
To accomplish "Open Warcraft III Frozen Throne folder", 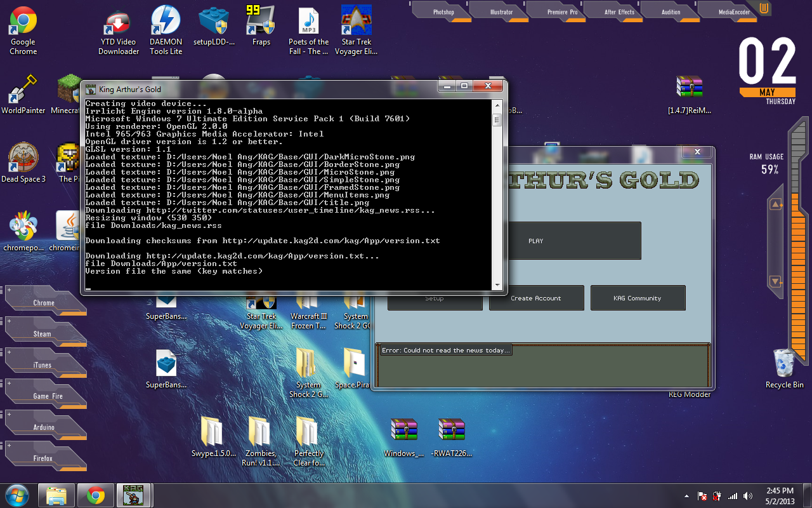I will 309,311.
